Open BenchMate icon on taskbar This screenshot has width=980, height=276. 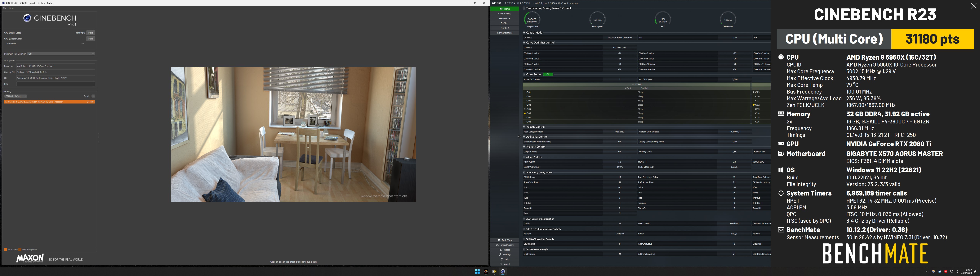(x=495, y=271)
